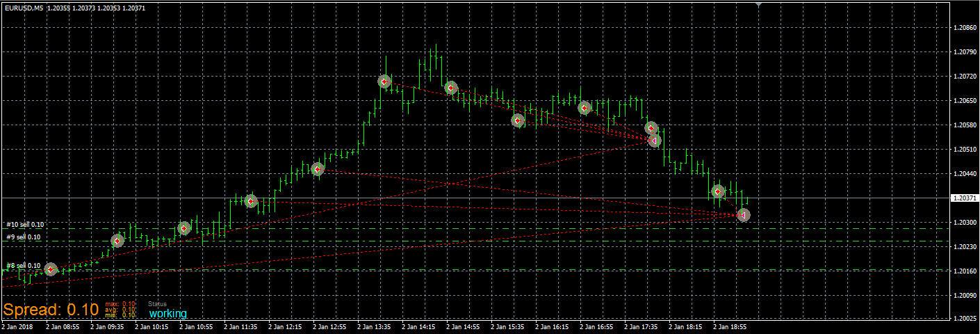Image resolution: width=980 pixels, height=334 pixels.
Task: Select trade marker above 2 Jan 12:55
Action: pos(318,169)
